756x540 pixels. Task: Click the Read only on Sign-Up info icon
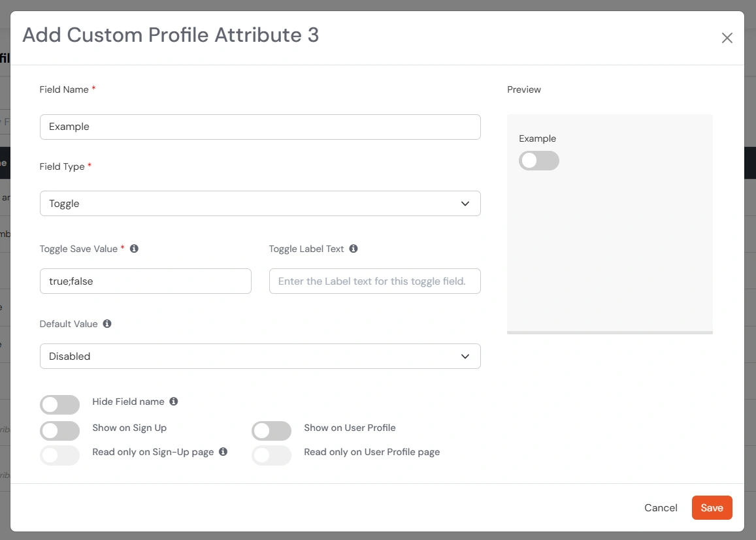coord(223,451)
